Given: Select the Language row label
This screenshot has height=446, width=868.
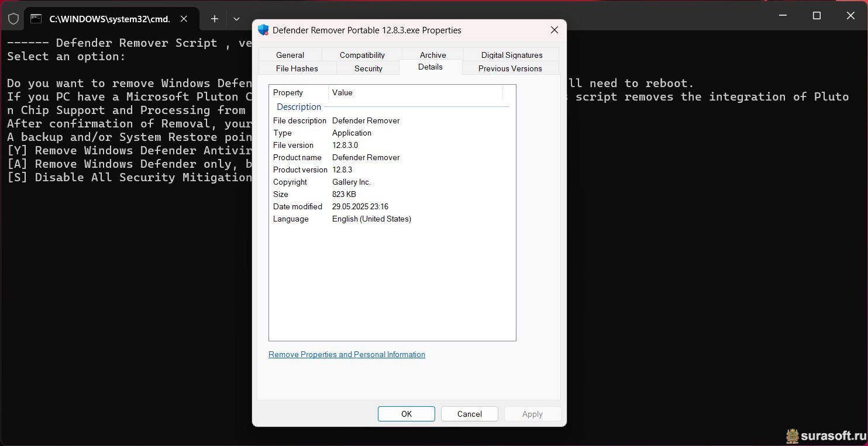Looking at the screenshot, I should (x=291, y=219).
